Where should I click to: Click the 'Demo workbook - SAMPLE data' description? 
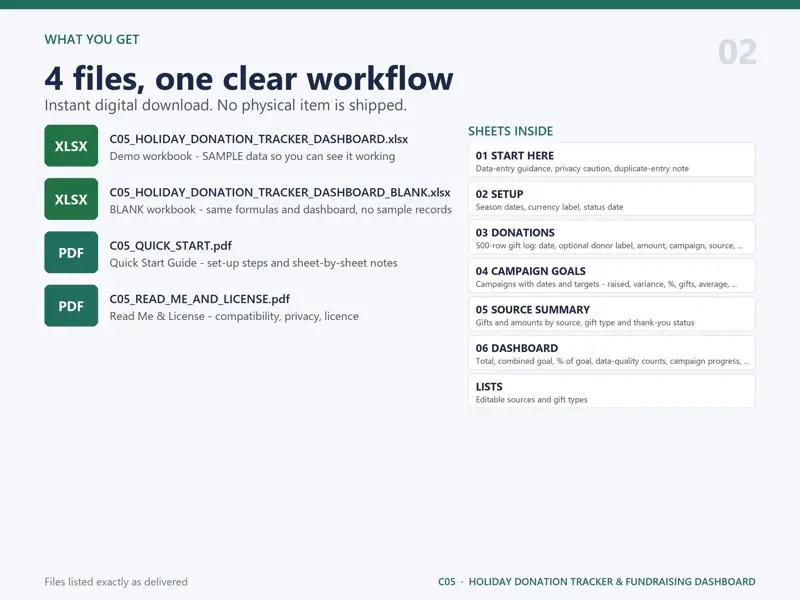click(253, 156)
